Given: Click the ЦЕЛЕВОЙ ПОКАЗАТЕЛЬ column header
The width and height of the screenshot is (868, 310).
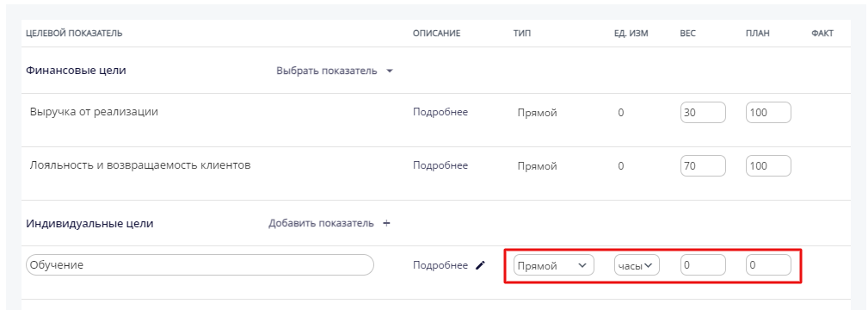Looking at the screenshot, I should pos(74,34).
